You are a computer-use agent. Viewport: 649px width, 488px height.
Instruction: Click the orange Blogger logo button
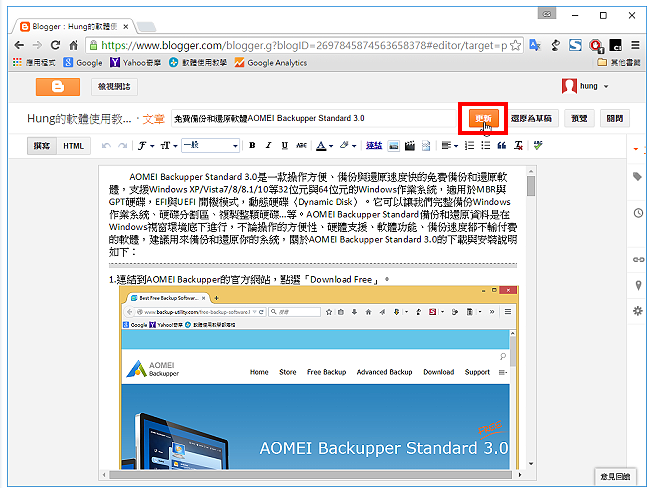coord(58,87)
